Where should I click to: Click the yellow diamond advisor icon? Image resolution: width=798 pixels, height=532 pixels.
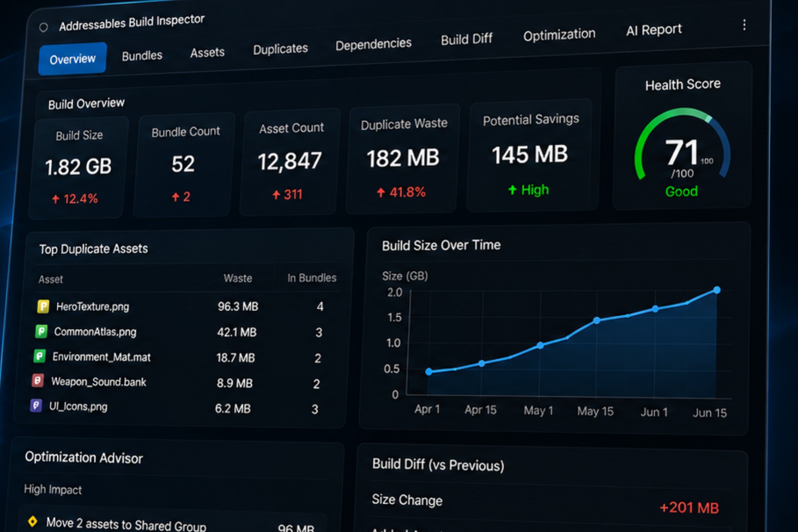[33, 521]
